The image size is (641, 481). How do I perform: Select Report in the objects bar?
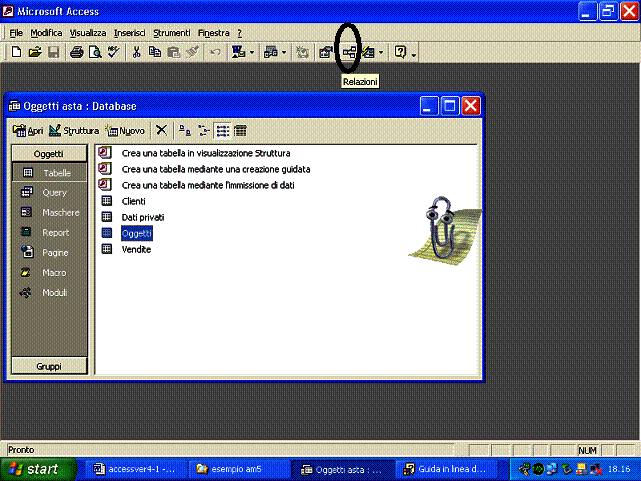tap(49, 233)
